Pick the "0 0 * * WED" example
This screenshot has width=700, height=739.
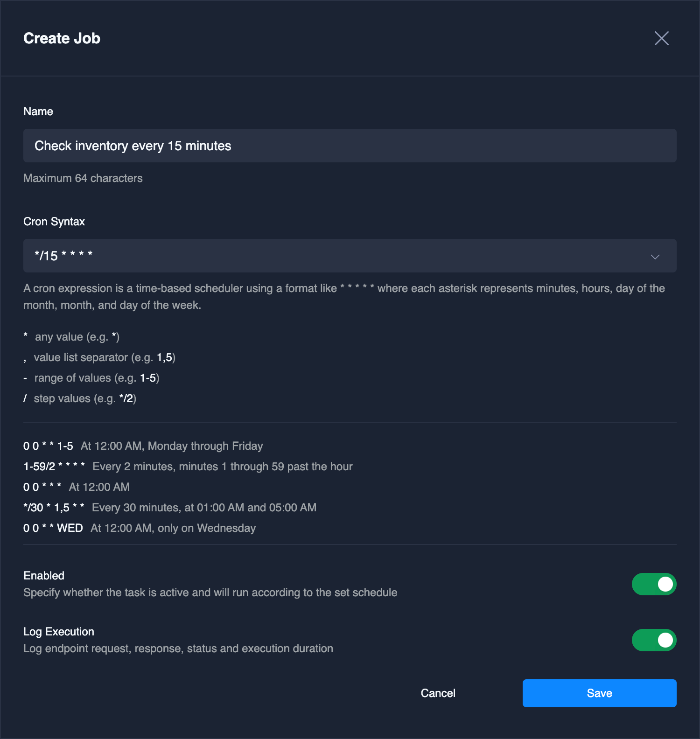click(x=53, y=528)
